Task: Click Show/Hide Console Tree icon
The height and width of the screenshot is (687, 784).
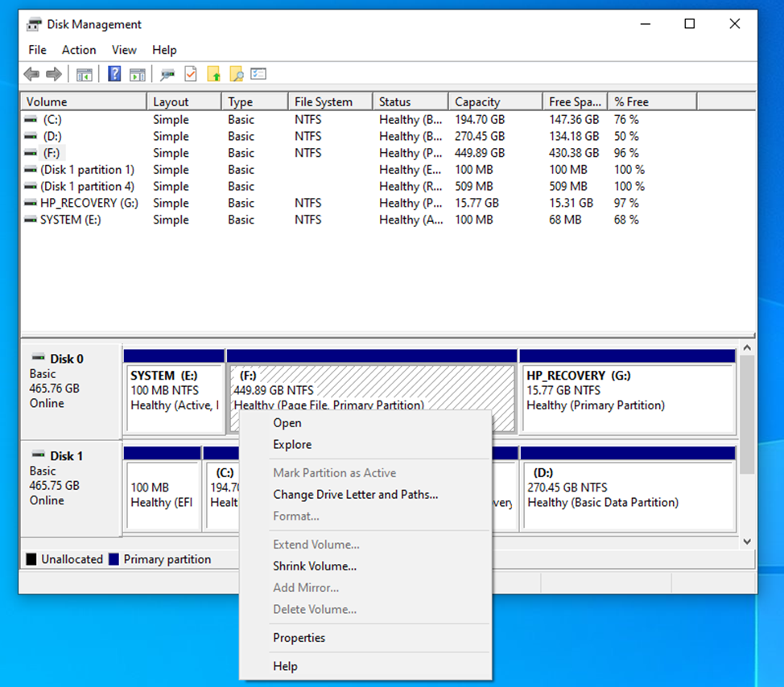Action: point(85,75)
